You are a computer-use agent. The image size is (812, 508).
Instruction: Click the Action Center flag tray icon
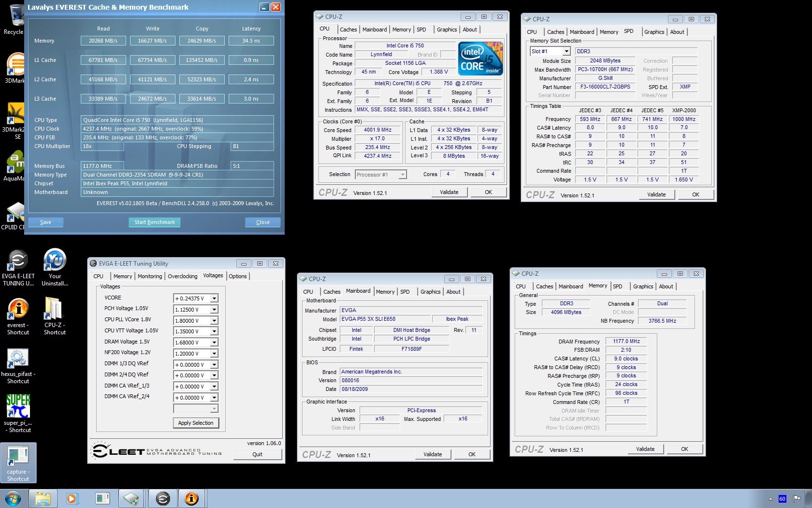[797, 498]
